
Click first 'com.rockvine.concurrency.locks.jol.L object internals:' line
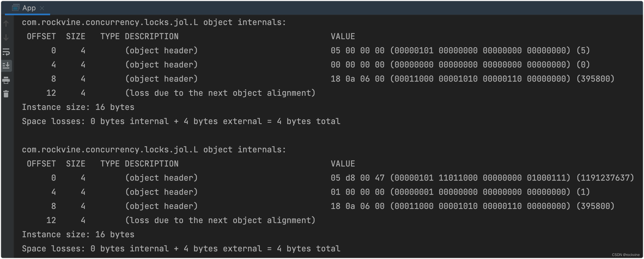(154, 22)
